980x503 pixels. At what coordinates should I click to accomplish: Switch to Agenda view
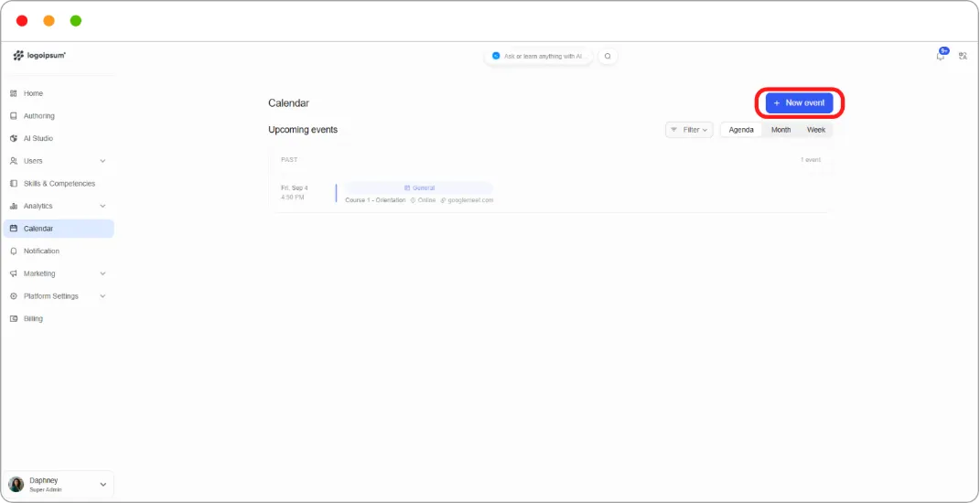741,130
